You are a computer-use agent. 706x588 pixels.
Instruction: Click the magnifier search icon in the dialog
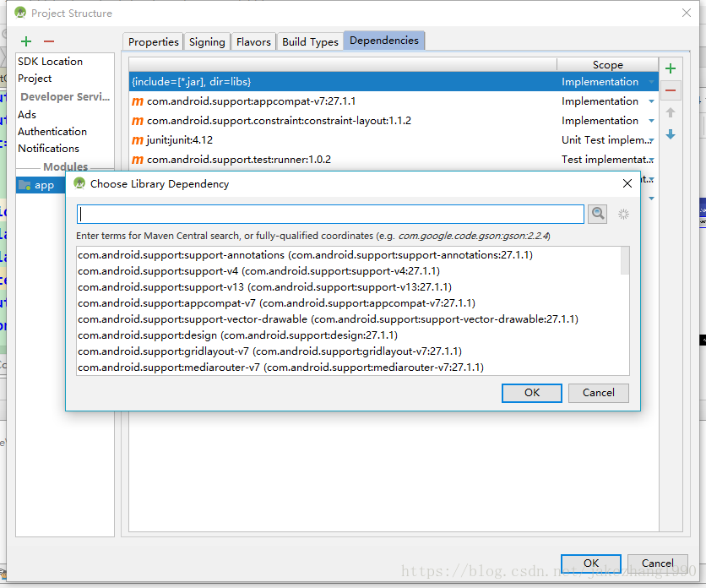click(598, 214)
